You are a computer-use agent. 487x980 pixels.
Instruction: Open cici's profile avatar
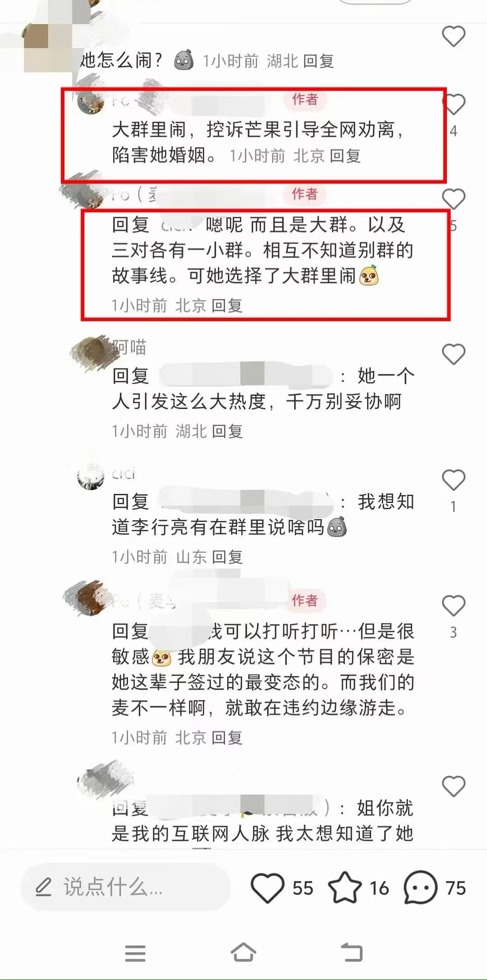91,477
